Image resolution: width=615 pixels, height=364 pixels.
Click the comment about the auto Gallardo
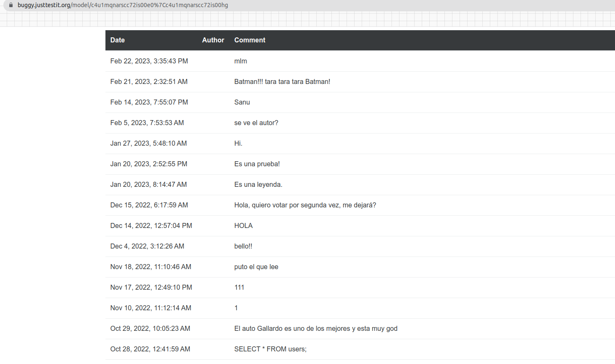click(x=315, y=328)
